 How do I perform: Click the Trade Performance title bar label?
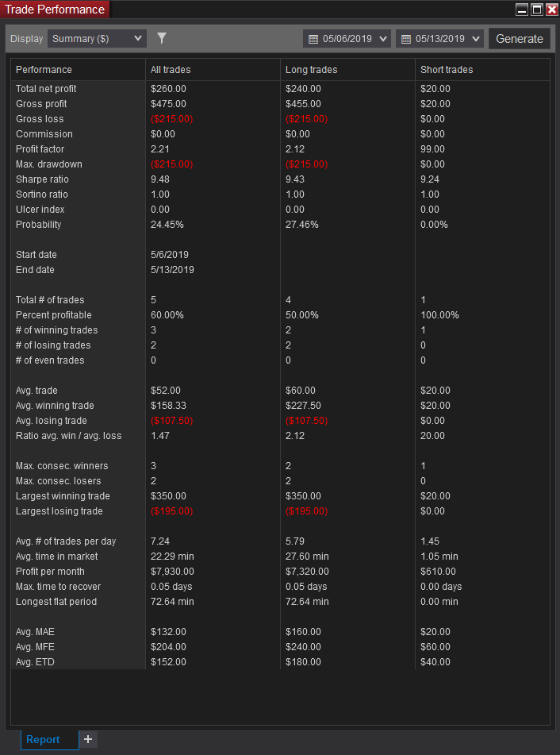pos(55,10)
